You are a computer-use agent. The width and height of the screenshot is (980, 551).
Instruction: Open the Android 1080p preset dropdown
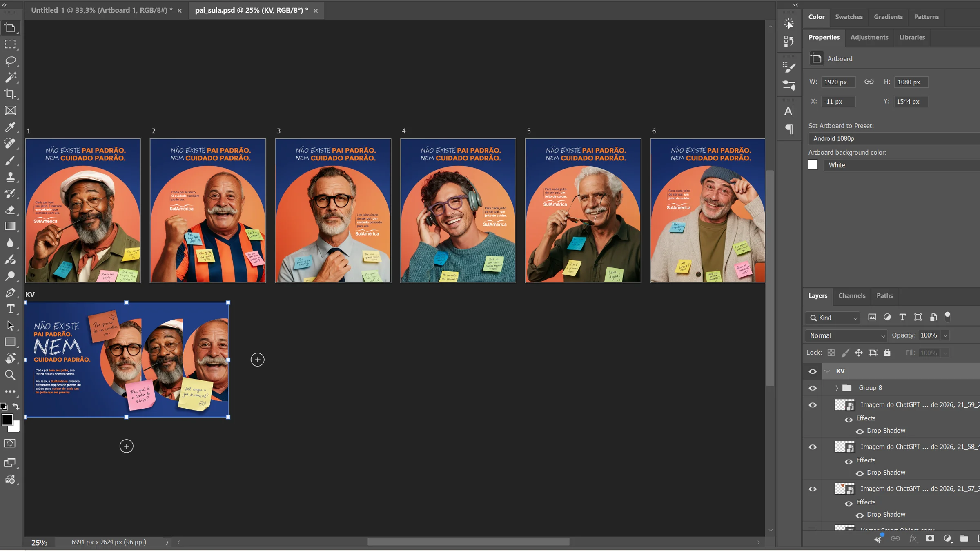[x=894, y=138]
